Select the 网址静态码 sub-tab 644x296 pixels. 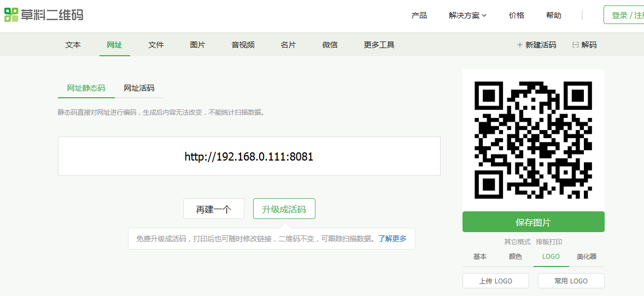click(86, 88)
